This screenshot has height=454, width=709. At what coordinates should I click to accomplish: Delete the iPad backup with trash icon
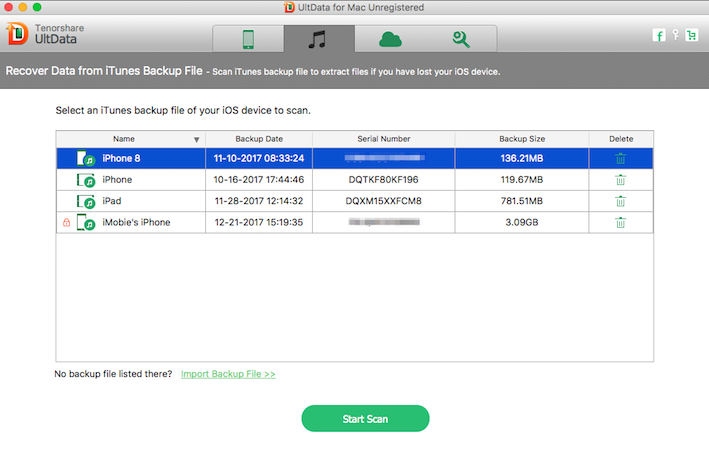coord(620,201)
